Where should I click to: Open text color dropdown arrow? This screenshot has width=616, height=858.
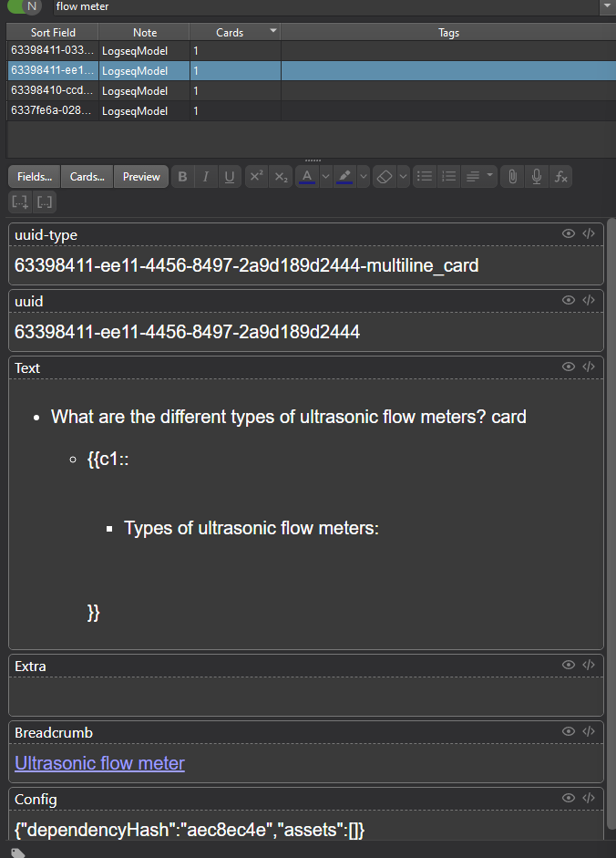(325, 177)
